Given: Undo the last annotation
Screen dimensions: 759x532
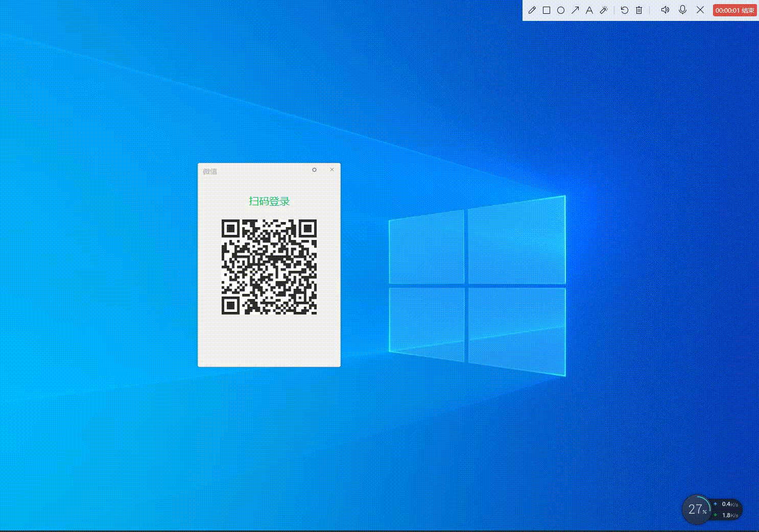Looking at the screenshot, I should pyautogui.click(x=624, y=10).
